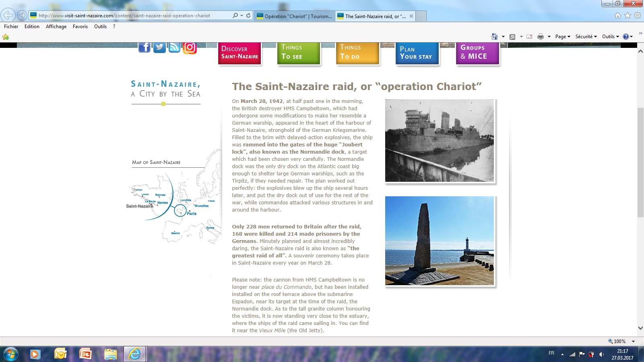Open the Page dropdown menu
644x362 pixels.
tap(563, 37)
